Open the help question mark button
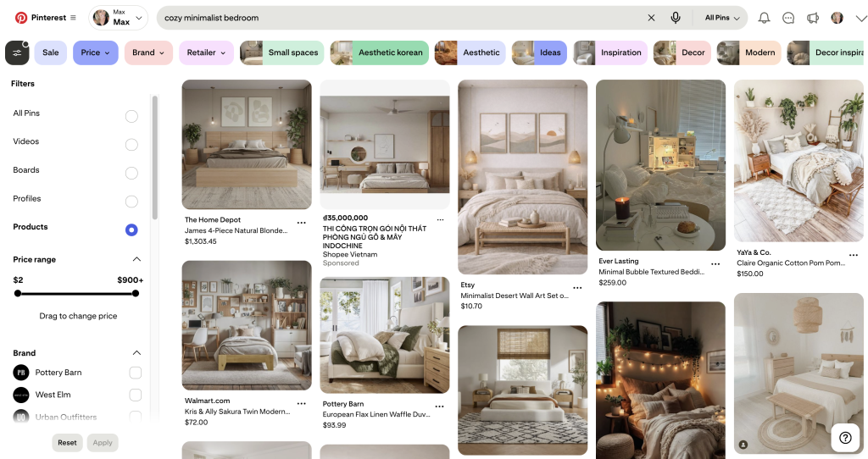This screenshot has height=459, width=868. pyautogui.click(x=845, y=438)
